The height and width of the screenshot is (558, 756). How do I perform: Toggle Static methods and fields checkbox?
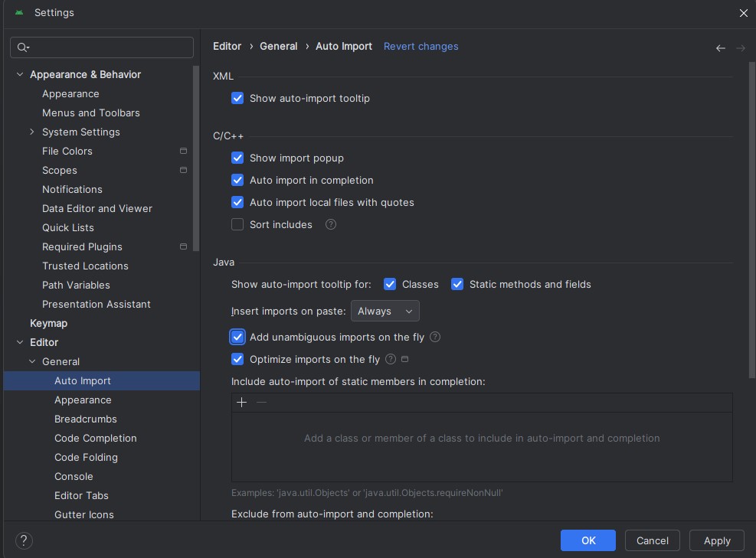pos(457,285)
